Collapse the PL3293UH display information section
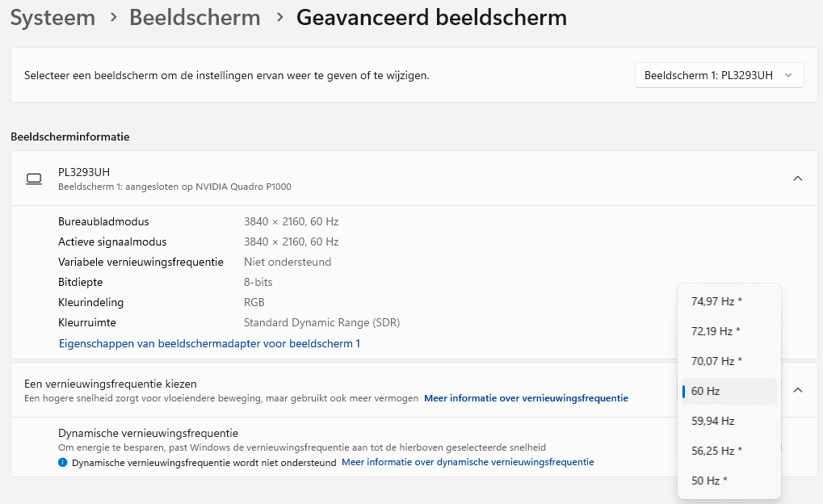823x504 pixels. [x=797, y=178]
